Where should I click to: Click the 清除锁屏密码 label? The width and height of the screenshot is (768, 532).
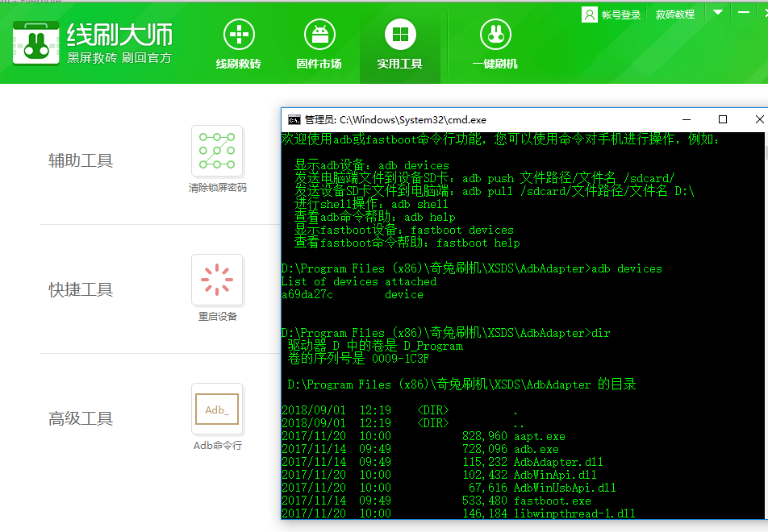218,188
